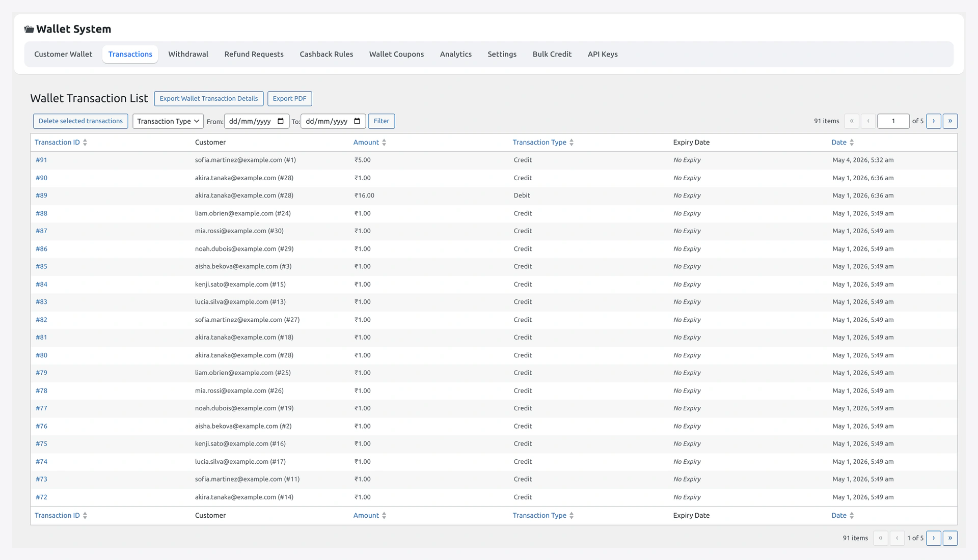The width and height of the screenshot is (978, 560).
Task: Open transaction #91 link
Action: pyautogui.click(x=41, y=160)
